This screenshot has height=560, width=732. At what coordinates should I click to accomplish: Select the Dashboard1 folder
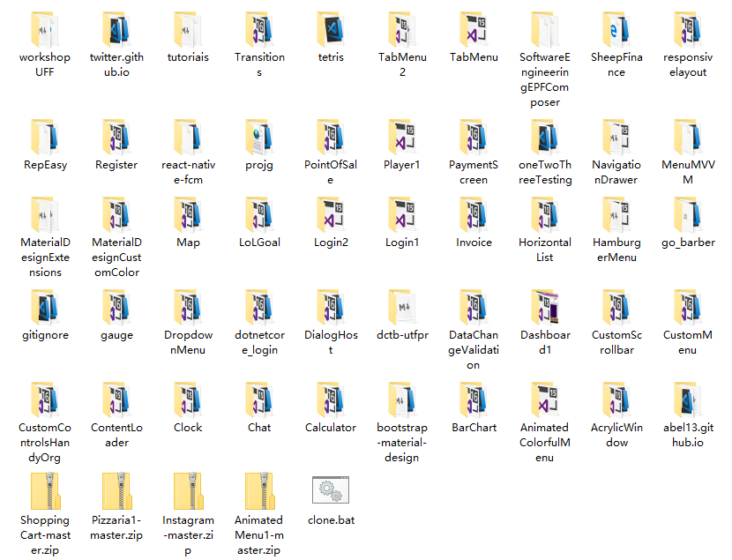click(x=545, y=307)
